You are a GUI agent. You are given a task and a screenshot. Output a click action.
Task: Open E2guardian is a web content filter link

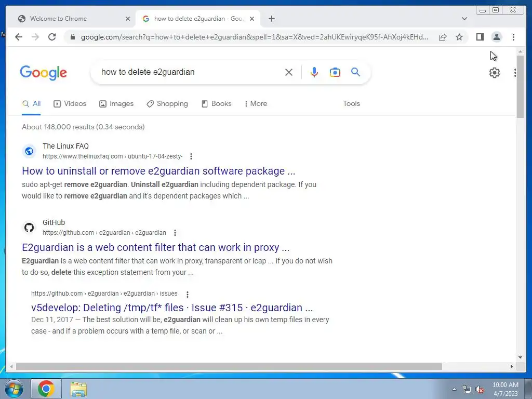coord(156,247)
